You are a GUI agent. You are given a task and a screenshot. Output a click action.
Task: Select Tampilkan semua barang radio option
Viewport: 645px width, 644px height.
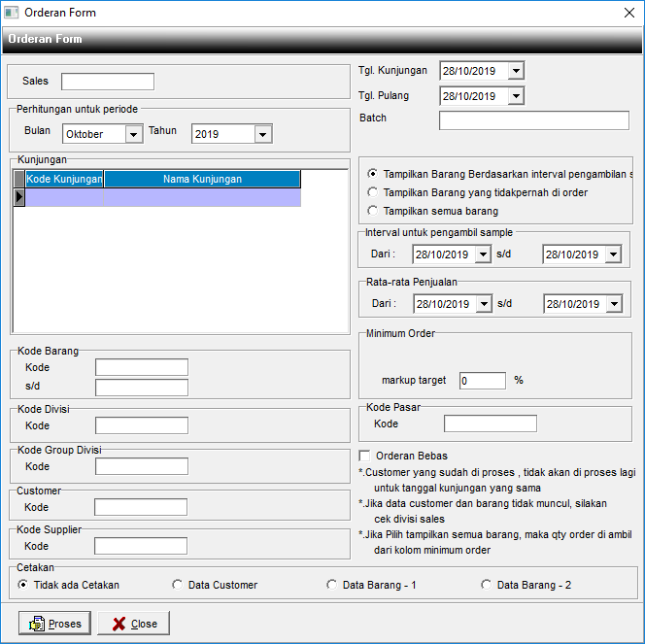[372, 211]
